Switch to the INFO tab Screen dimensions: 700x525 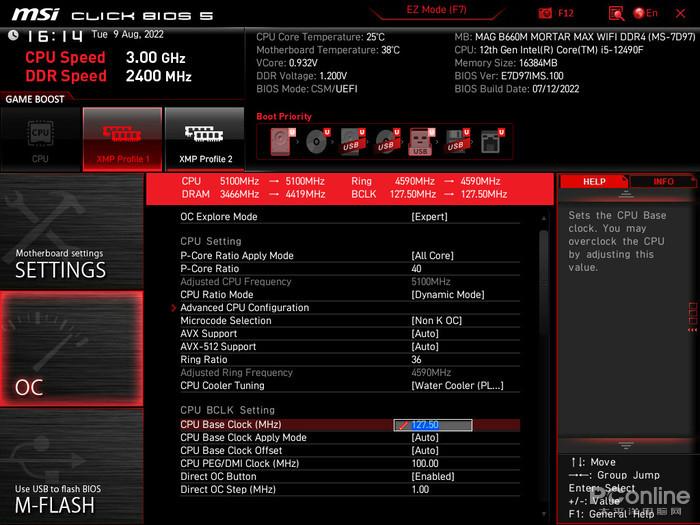coord(663,182)
